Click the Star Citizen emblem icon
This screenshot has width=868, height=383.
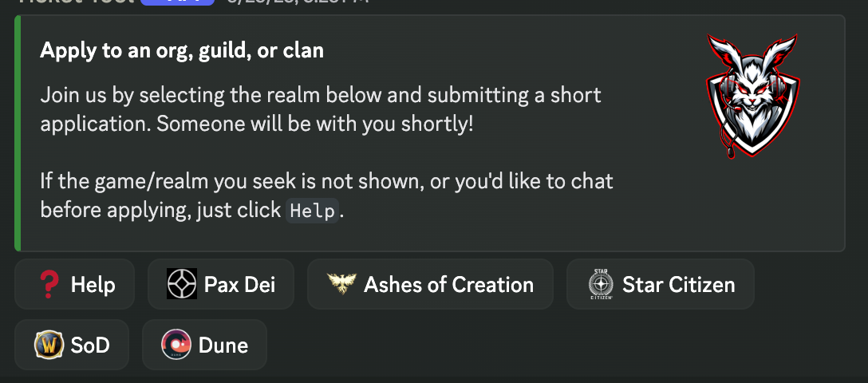pyautogui.click(x=600, y=285)
